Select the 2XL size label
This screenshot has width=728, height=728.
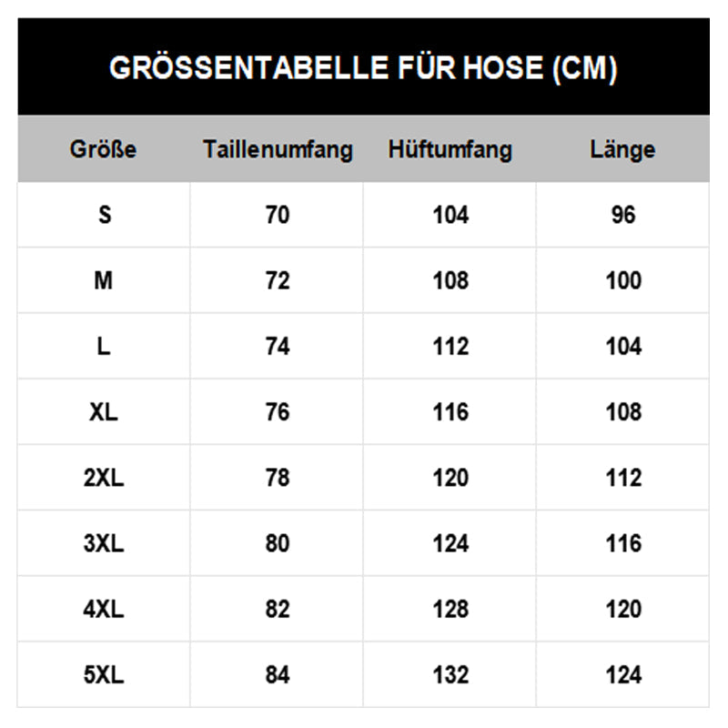click(104, 477)
